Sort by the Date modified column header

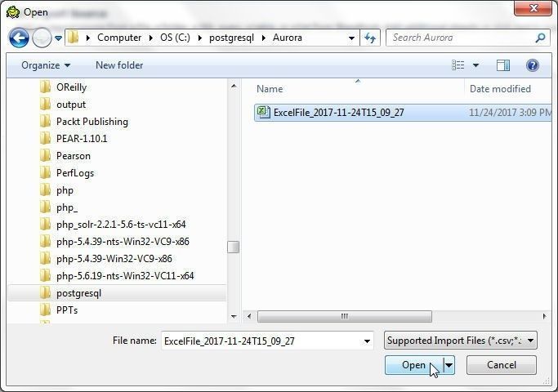click(500, 89)
